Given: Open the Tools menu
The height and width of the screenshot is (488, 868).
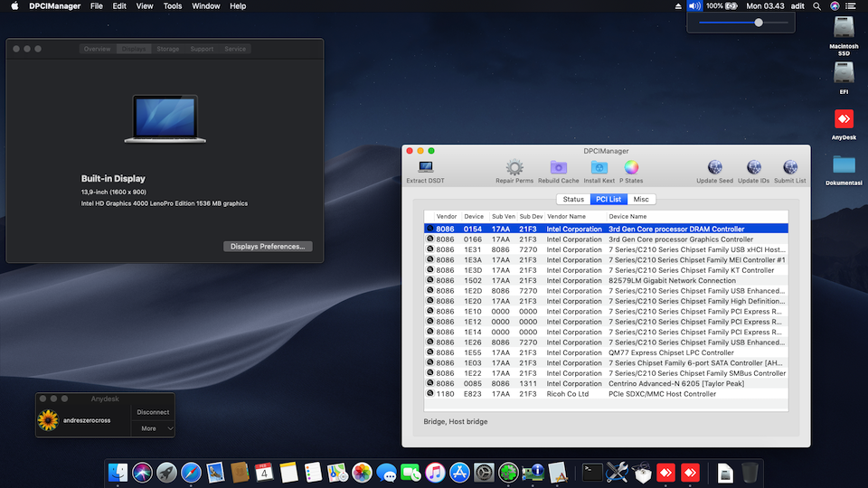Looking at the screenshot, I should click(172, 6).
